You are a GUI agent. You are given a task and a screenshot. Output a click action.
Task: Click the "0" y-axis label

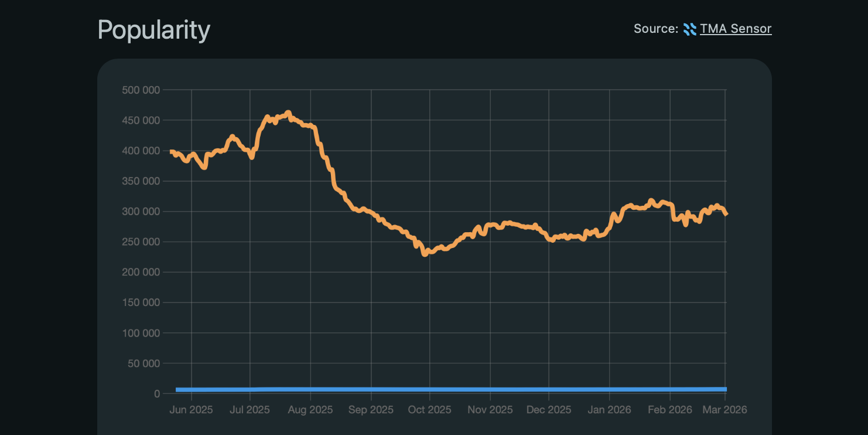click(157, 394)
